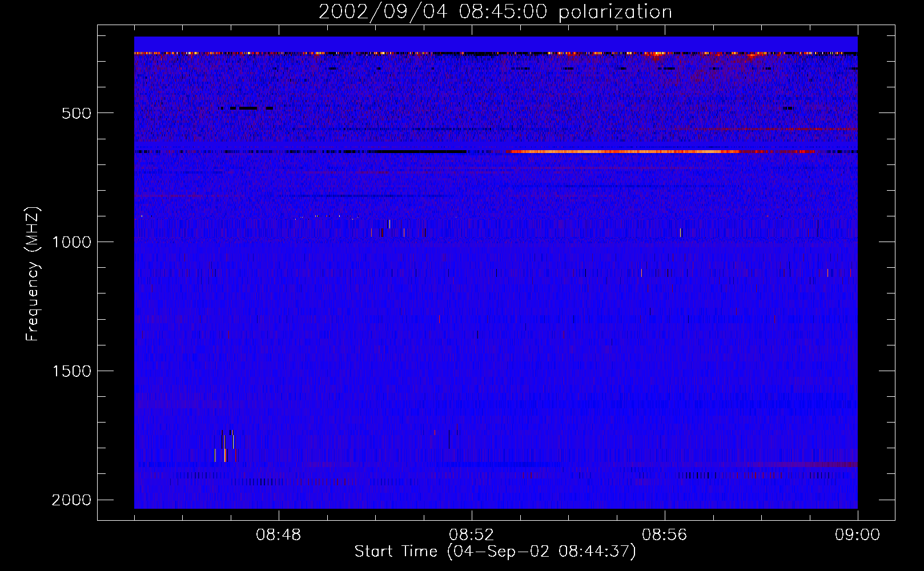Click the 'Frequency (MHZ)' y-axis label

[x=33, y=274]
